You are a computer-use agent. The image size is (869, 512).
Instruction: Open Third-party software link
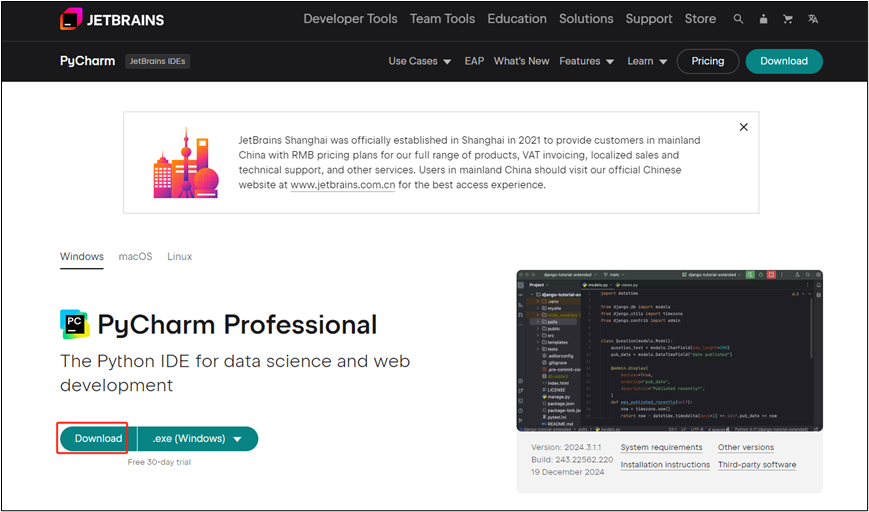757,465
